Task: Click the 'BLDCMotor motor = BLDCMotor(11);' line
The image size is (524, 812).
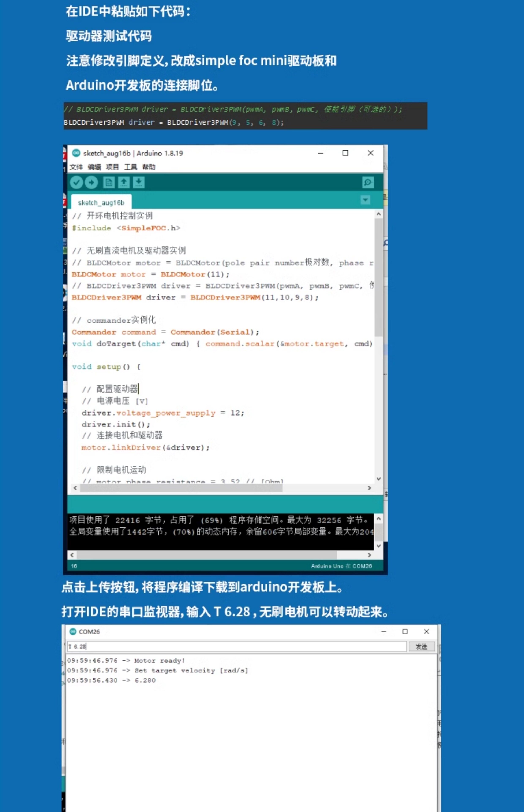Action: click(150, 274)
